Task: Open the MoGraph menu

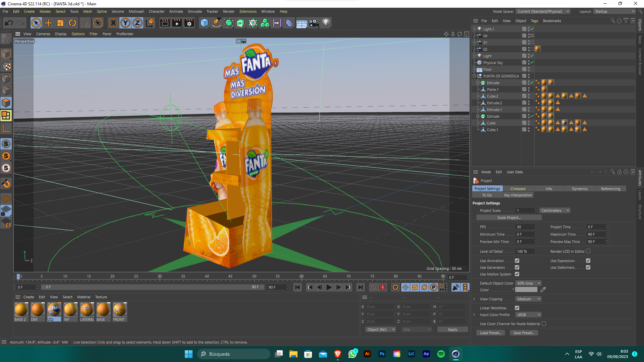Action: click(x=136, y=11)
